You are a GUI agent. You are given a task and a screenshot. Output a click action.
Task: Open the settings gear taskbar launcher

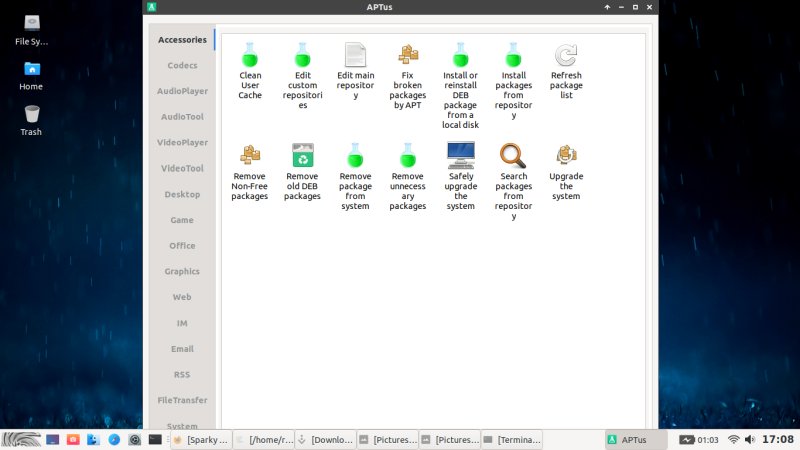pos(134,439)
